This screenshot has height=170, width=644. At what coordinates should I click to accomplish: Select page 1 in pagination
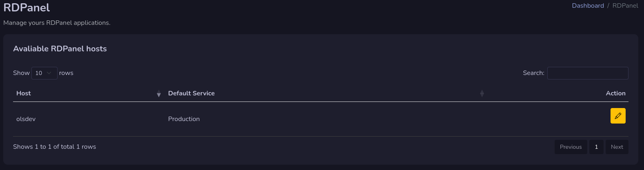click(x=596, y=147)
